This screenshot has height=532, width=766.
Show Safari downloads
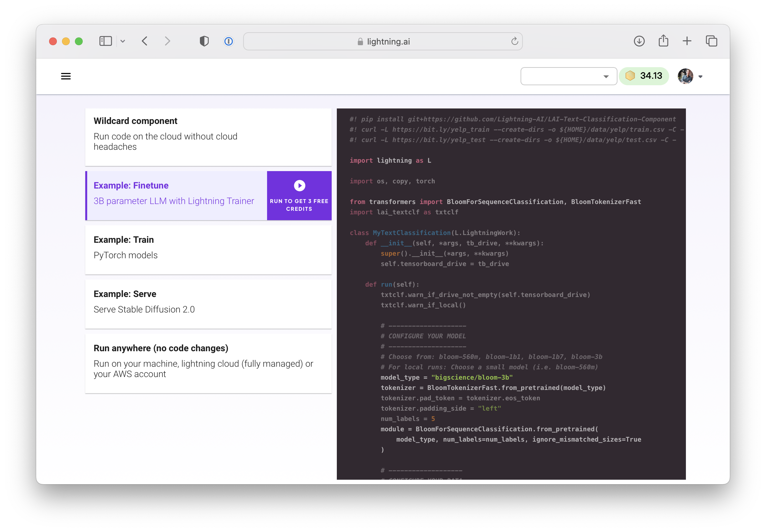point(639,41)
